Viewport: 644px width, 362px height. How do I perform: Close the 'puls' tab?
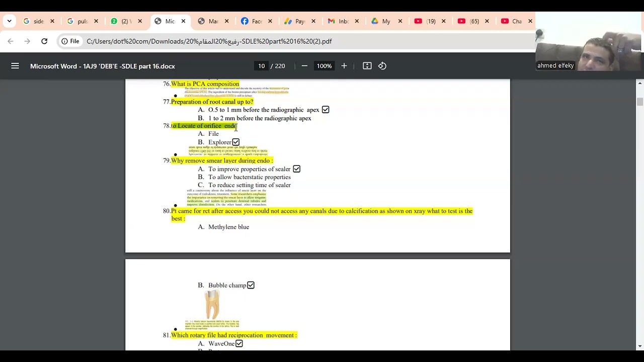96,21
